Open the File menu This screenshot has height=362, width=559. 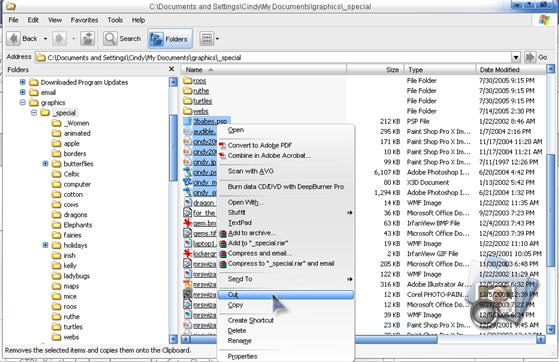[x=14, y=20]
